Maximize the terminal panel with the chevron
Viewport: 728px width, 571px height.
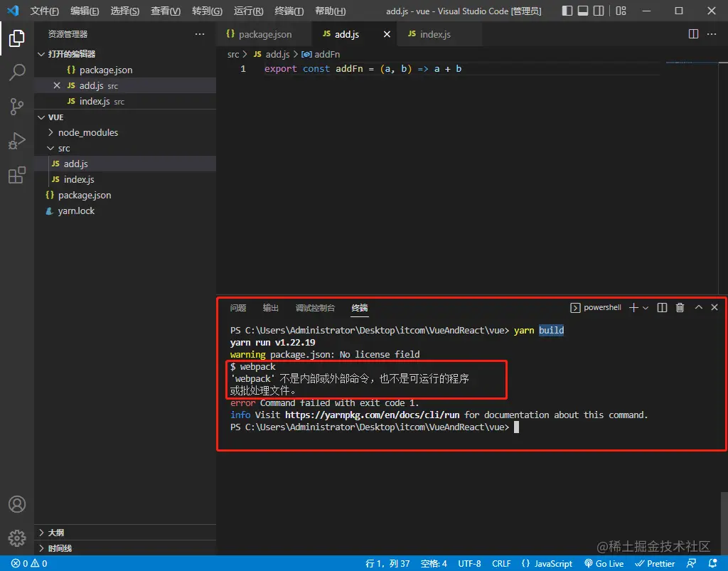(x=698, y=307)
